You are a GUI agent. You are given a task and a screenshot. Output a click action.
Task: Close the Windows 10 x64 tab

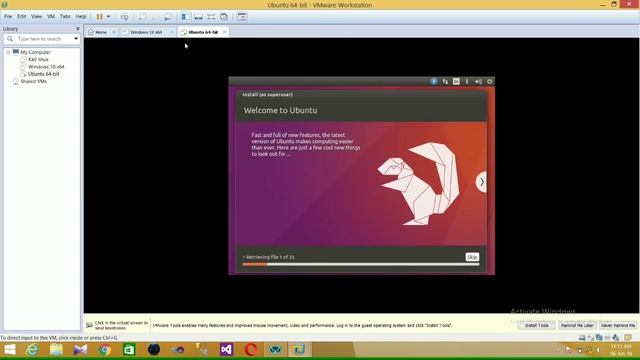tap(172, 32)
